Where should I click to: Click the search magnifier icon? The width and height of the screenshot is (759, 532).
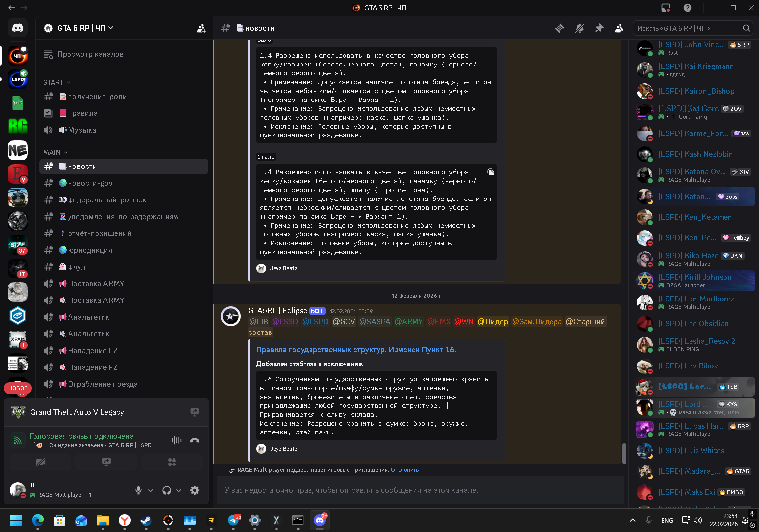pyautogui.click(x=746, y=28)
